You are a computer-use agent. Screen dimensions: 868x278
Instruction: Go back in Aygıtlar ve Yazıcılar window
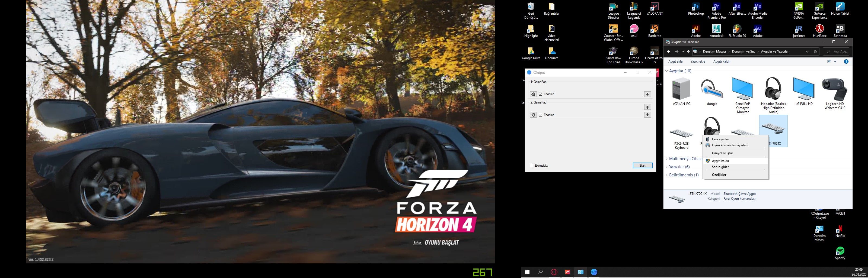point(669,51)
